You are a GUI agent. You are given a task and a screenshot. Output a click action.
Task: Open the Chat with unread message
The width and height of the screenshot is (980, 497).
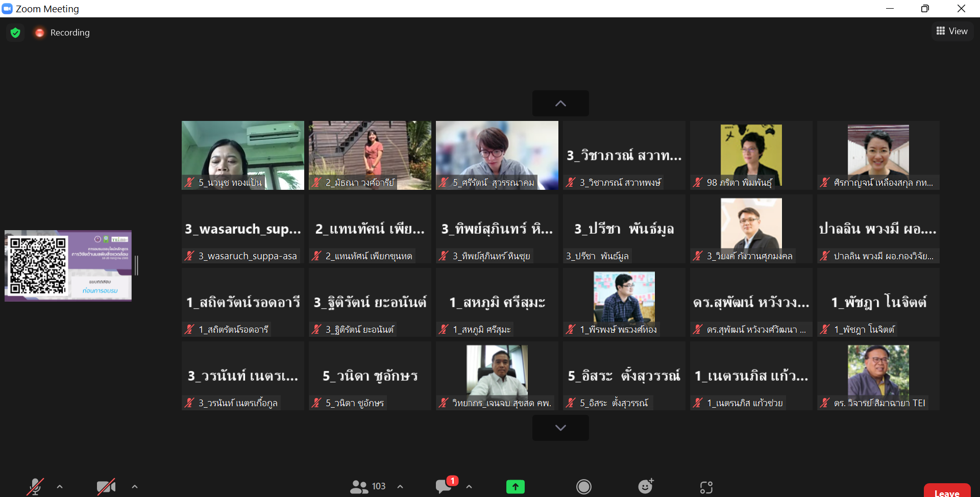tap(444, 486)
